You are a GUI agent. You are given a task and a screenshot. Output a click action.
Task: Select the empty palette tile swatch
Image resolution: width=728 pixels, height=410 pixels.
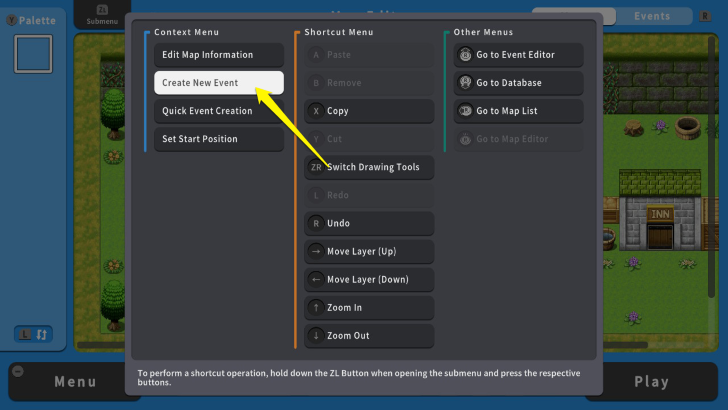(33, 54)
